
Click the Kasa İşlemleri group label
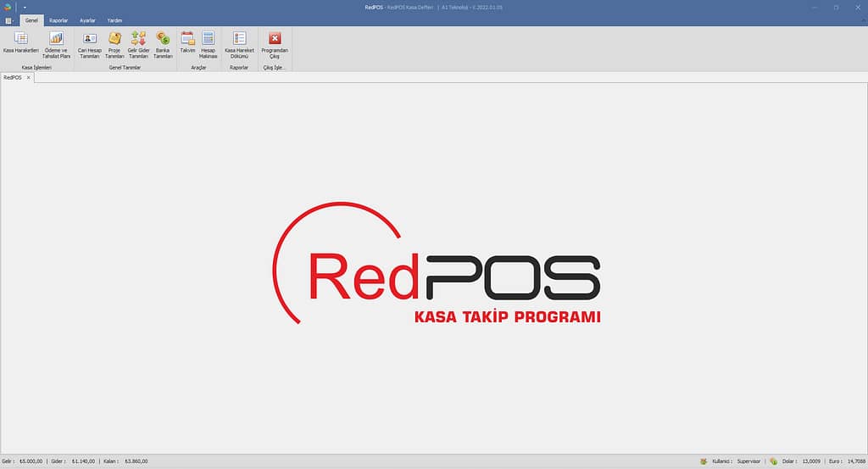36,68
